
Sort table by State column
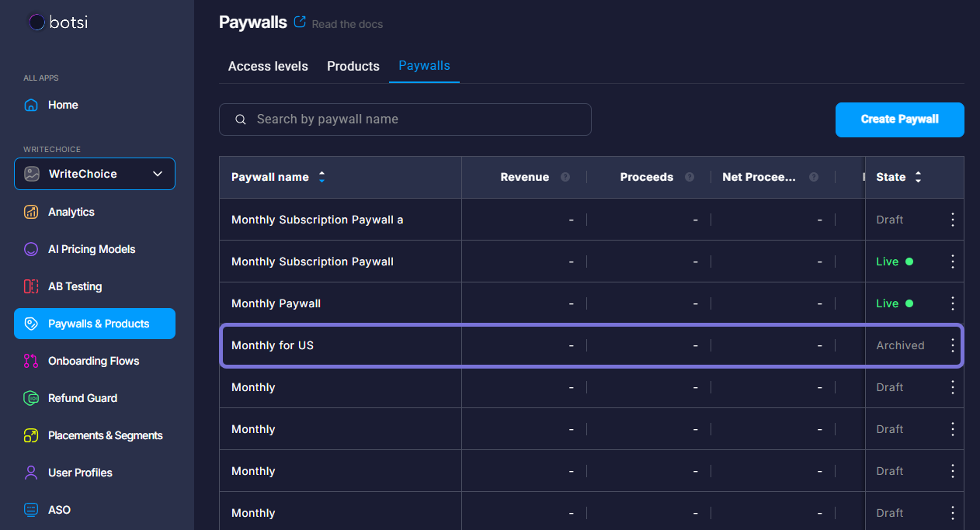(918, 177)
